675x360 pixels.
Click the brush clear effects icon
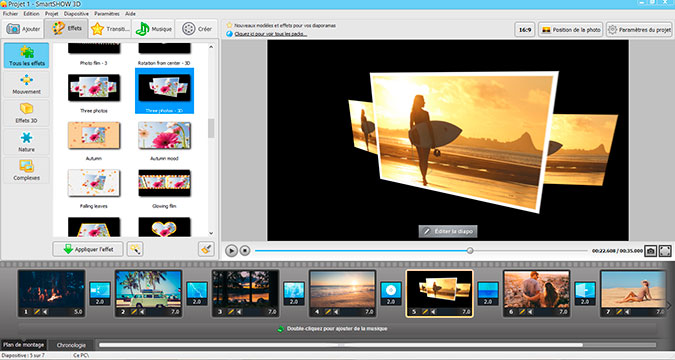[x=206, y=249]
